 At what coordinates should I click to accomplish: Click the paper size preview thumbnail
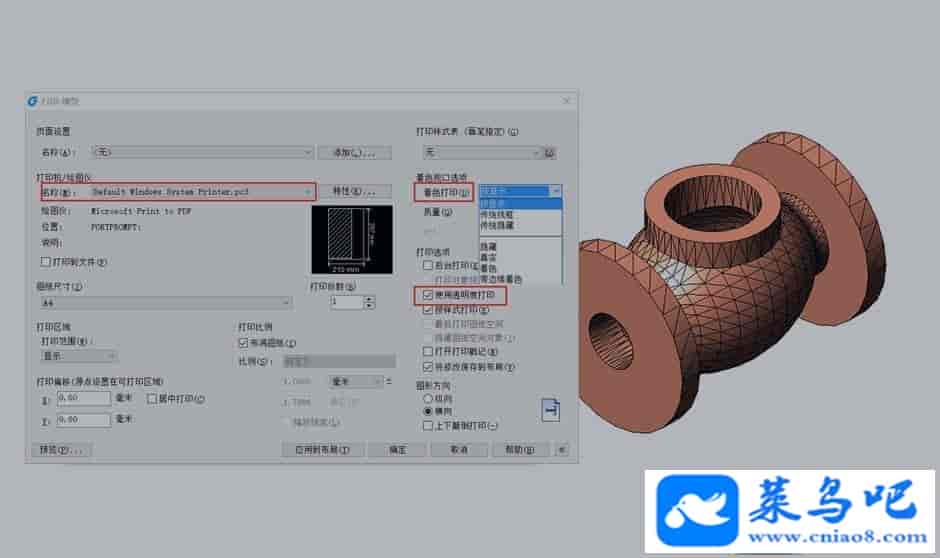(x=352, y=240)
